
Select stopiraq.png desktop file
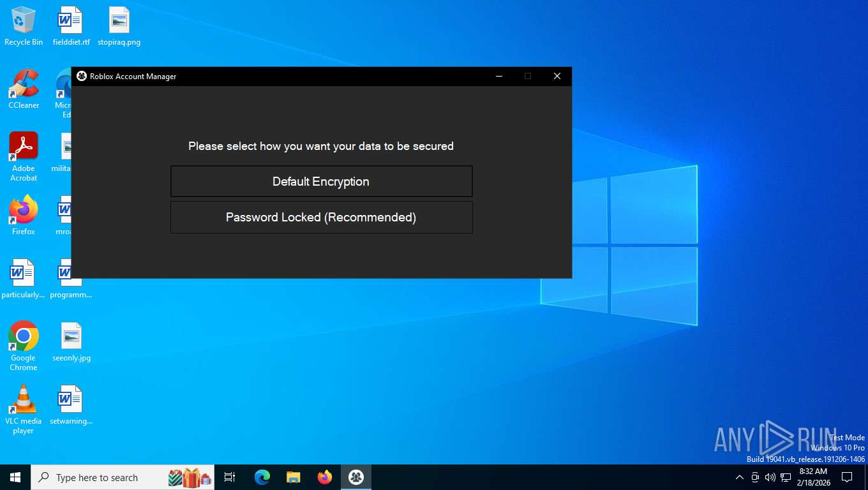(x=119, y=27)
